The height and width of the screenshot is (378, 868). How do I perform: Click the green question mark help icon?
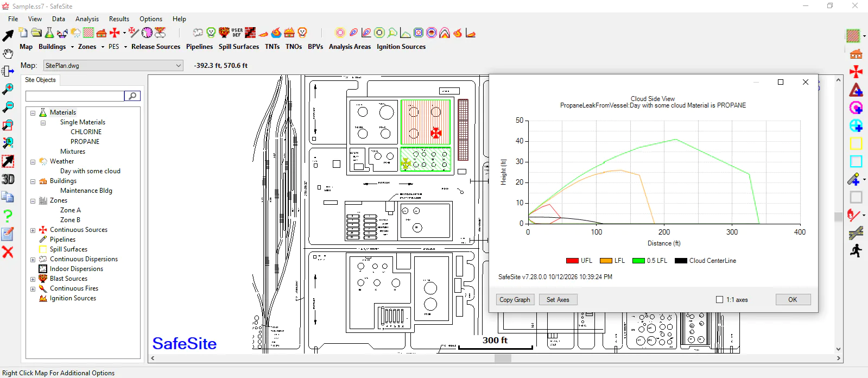point(8,216)
